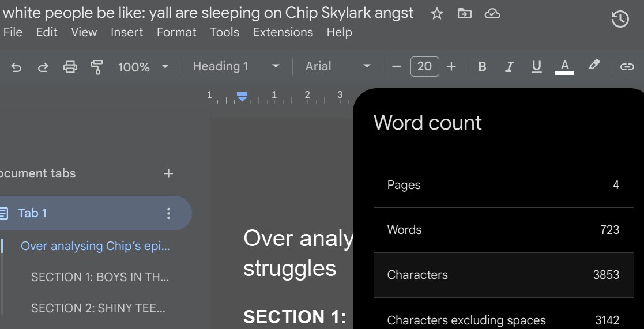Open the File menu
Screen dimensions: 644x329
pyautogui.click(x=12, y=32)
